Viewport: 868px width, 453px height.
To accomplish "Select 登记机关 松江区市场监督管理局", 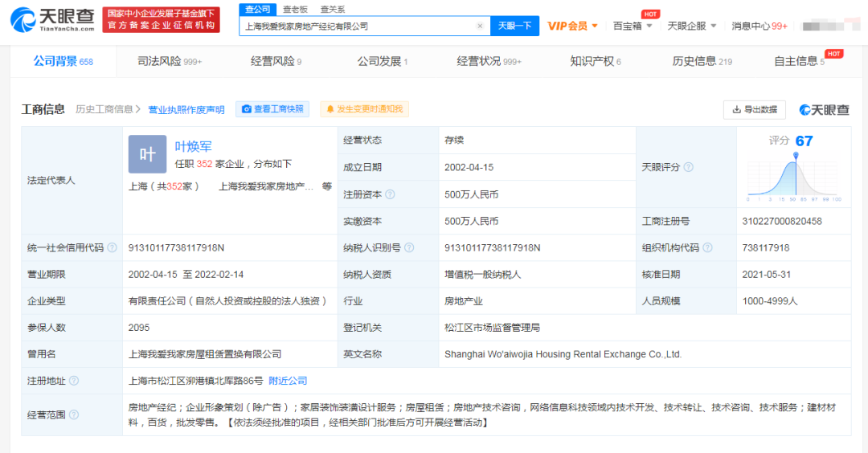I will 492,328.
